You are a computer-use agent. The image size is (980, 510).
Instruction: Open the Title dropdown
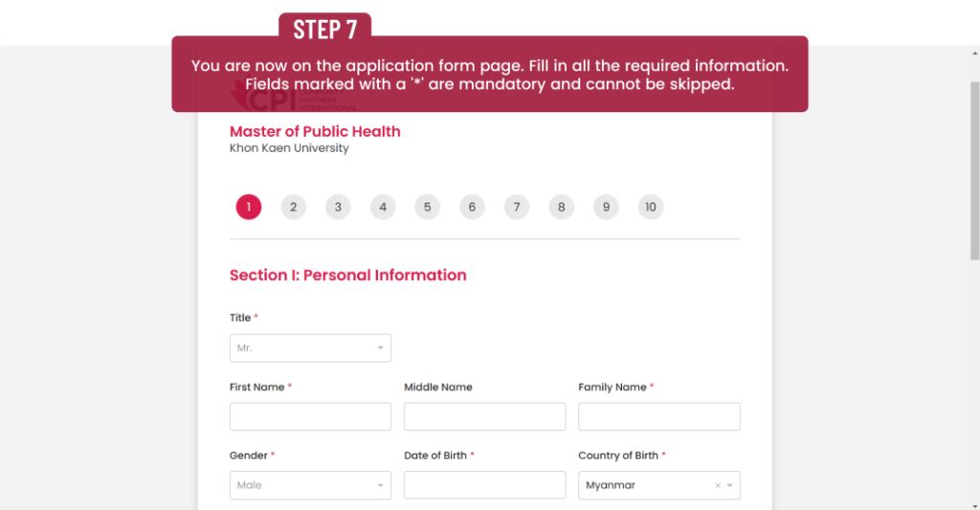[x=310, y=348]
